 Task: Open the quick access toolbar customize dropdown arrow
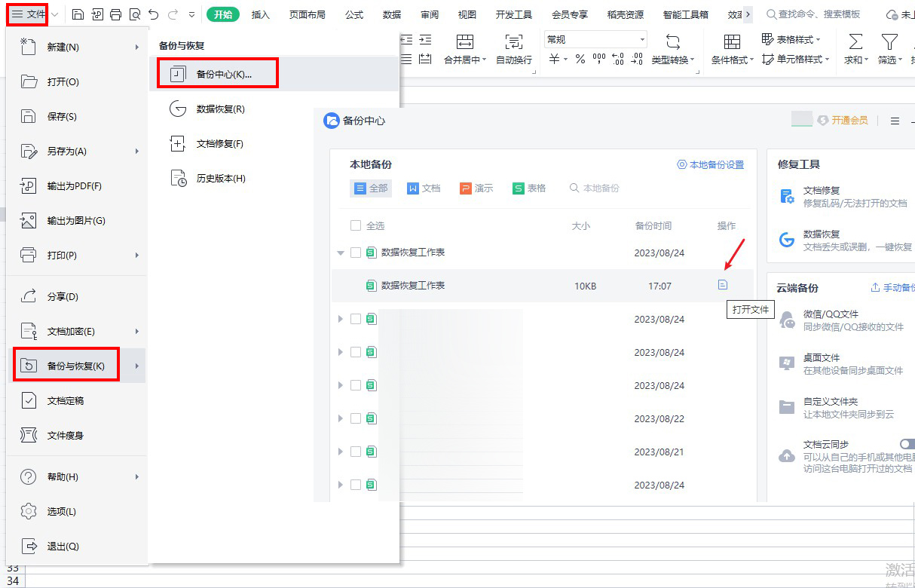[x=191, y=14]
